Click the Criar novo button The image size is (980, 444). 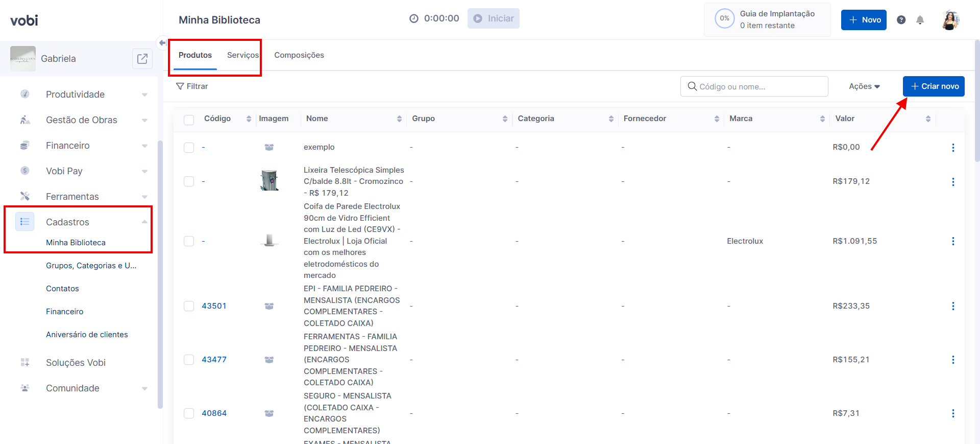point(934,86)
